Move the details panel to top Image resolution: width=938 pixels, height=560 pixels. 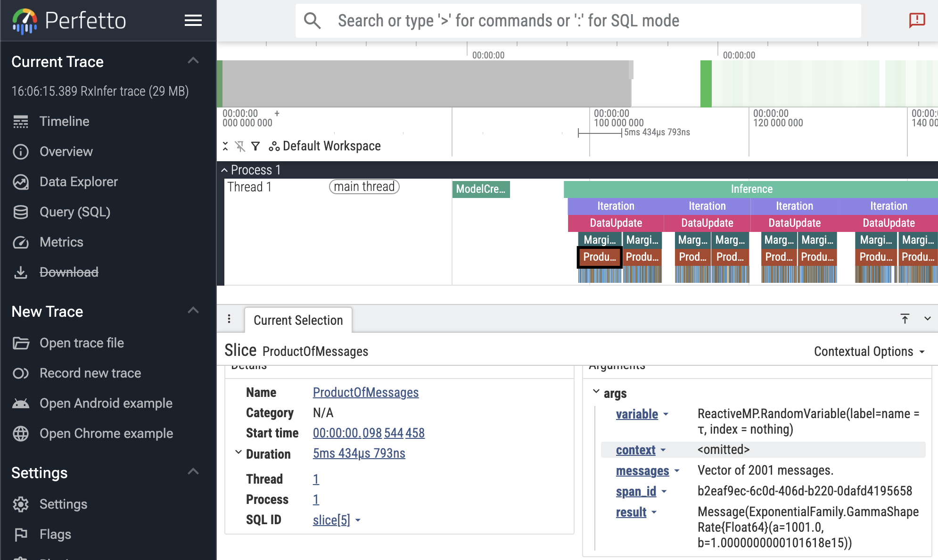(x=905, y=319)
